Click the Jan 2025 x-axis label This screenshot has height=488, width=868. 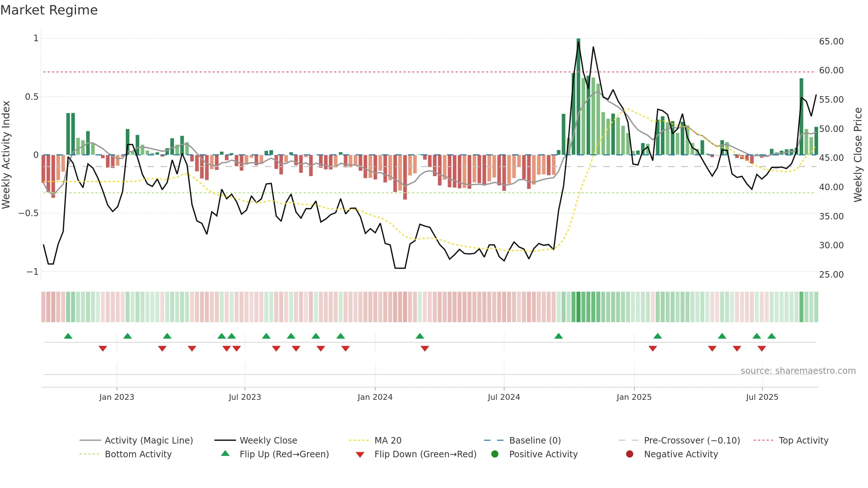point(634,397)
